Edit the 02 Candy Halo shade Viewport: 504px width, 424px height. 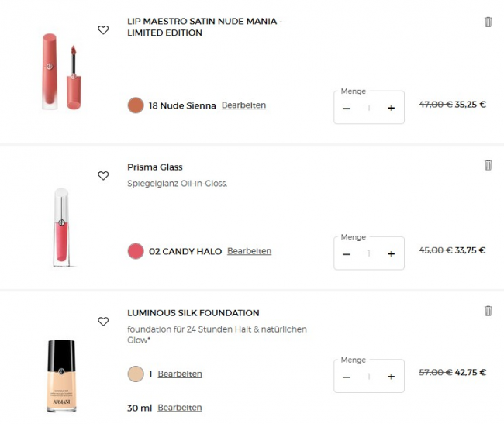250,251
